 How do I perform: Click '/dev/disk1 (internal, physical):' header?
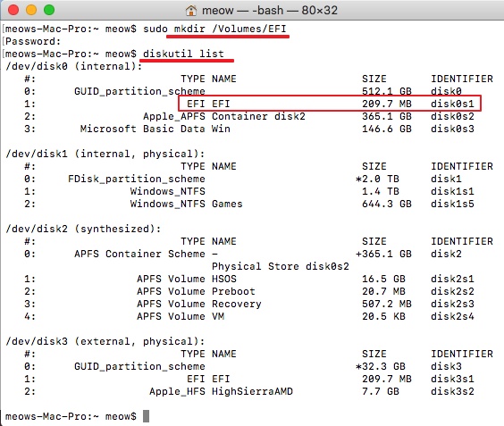tap(105, 154)
